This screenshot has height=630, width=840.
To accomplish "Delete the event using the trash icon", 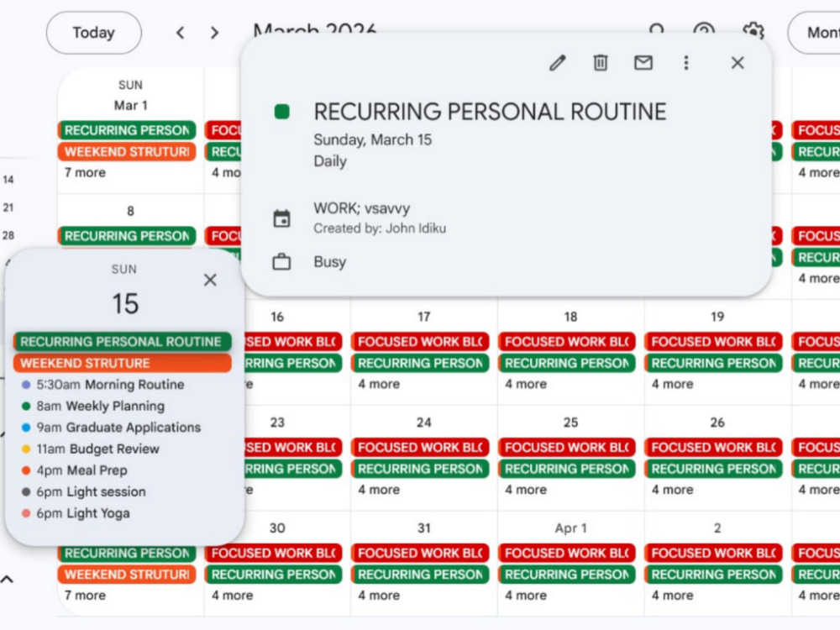I will tap(601, 63).
